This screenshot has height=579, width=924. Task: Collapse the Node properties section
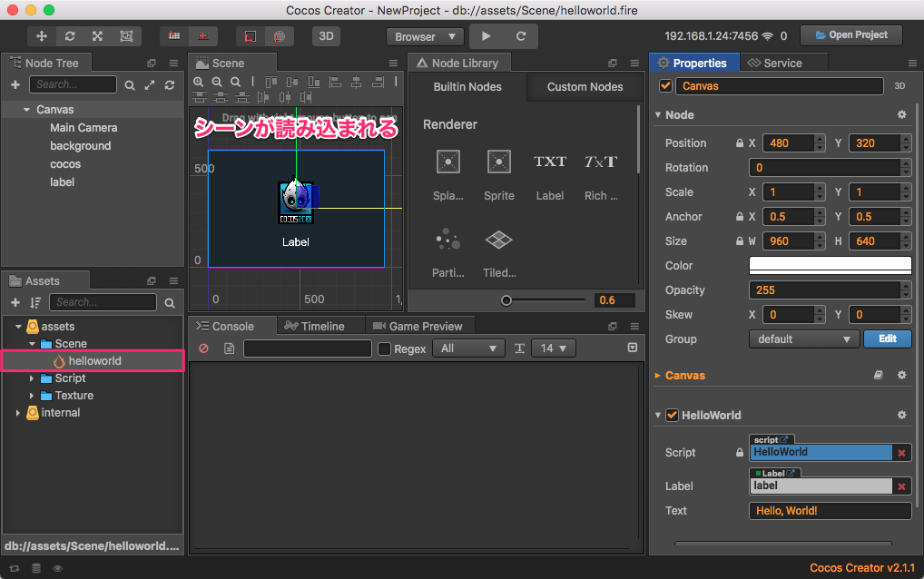(658, 115)
